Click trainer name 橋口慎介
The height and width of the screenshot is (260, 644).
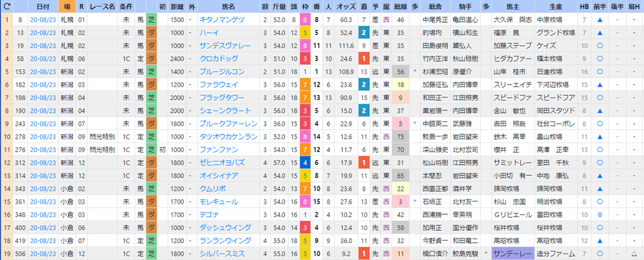tap(434, 254)
